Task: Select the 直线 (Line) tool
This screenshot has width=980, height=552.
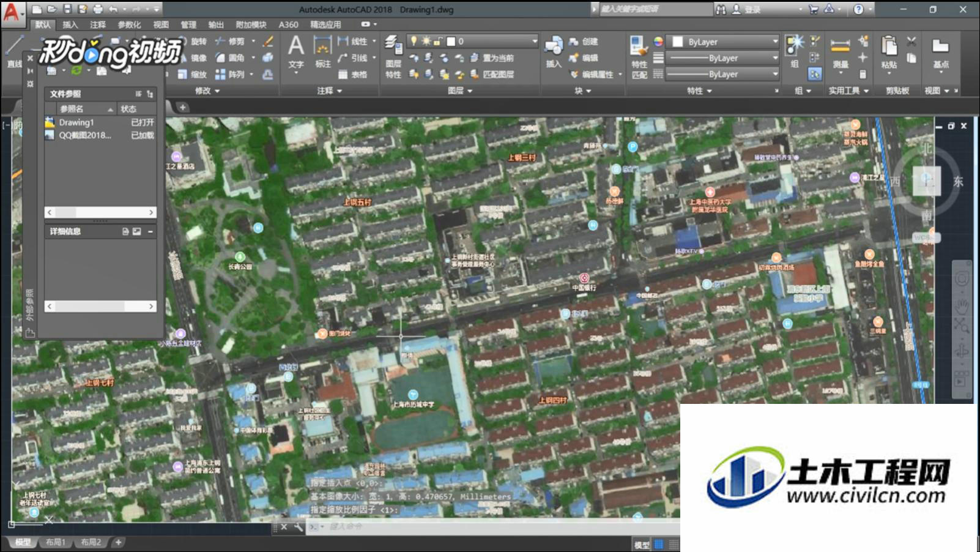Action: click(14, 52)
